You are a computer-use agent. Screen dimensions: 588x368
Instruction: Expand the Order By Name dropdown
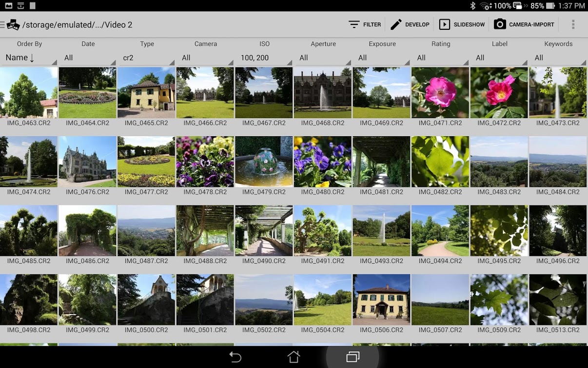pyautogui.click(x=29, y=58)
